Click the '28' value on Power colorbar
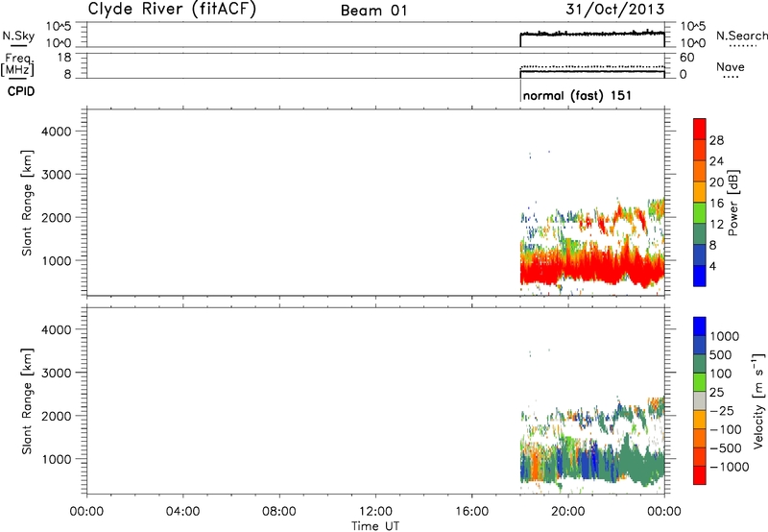The width and height of the screenshot is (768, 532). click(x=716, y=140)
